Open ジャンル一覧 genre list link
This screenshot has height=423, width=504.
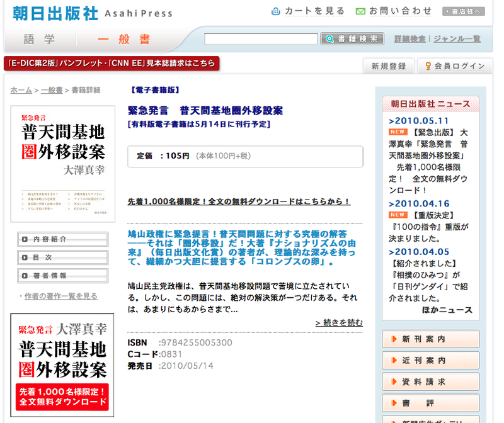tap(457, 39)
